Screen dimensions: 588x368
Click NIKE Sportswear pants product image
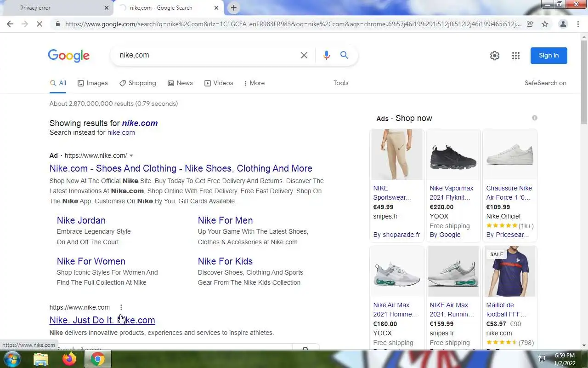pos(396,154)
